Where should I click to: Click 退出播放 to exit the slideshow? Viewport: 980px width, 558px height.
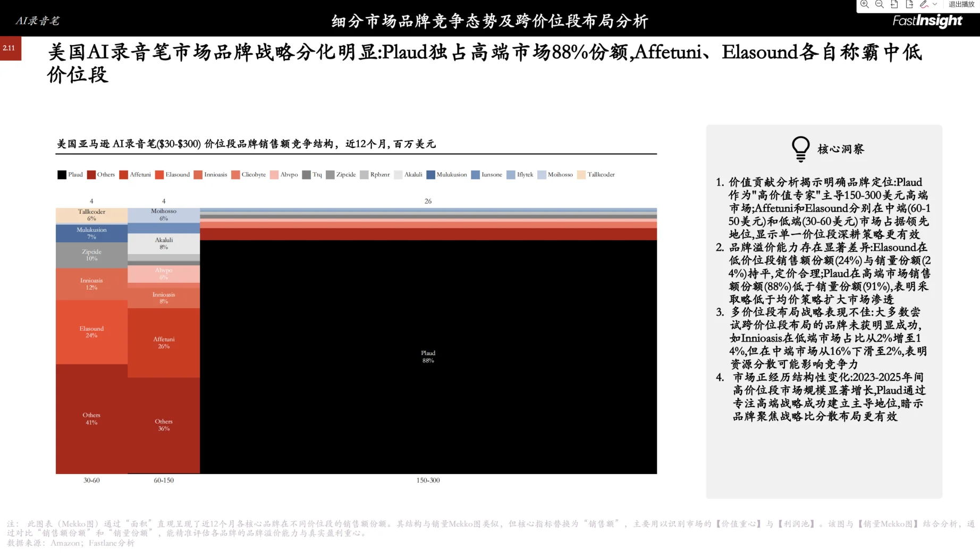[961, 4]
